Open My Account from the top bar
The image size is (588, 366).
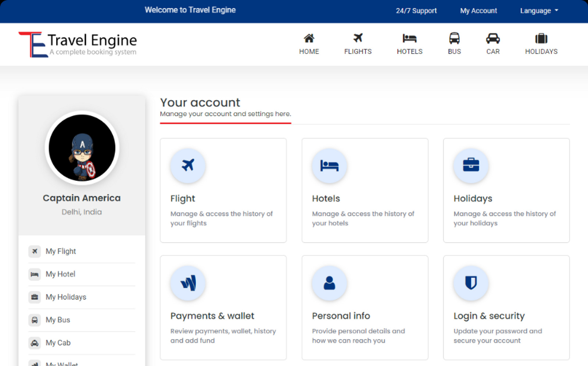coord(478,11)
